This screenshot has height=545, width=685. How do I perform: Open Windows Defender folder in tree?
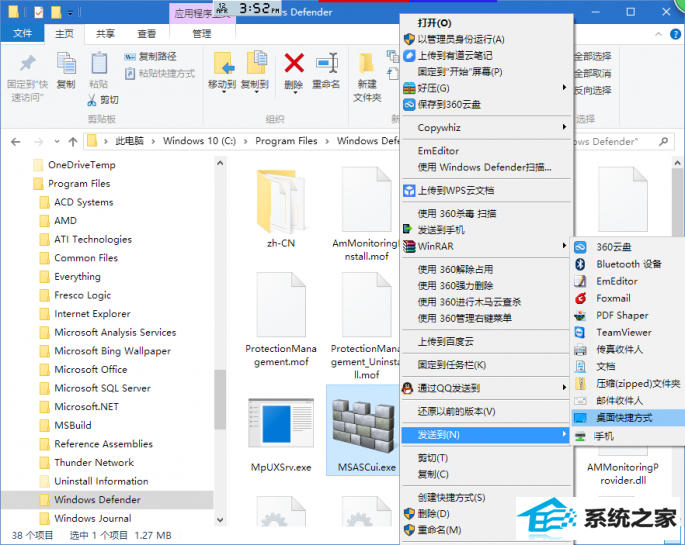click(x=97, y=500)
